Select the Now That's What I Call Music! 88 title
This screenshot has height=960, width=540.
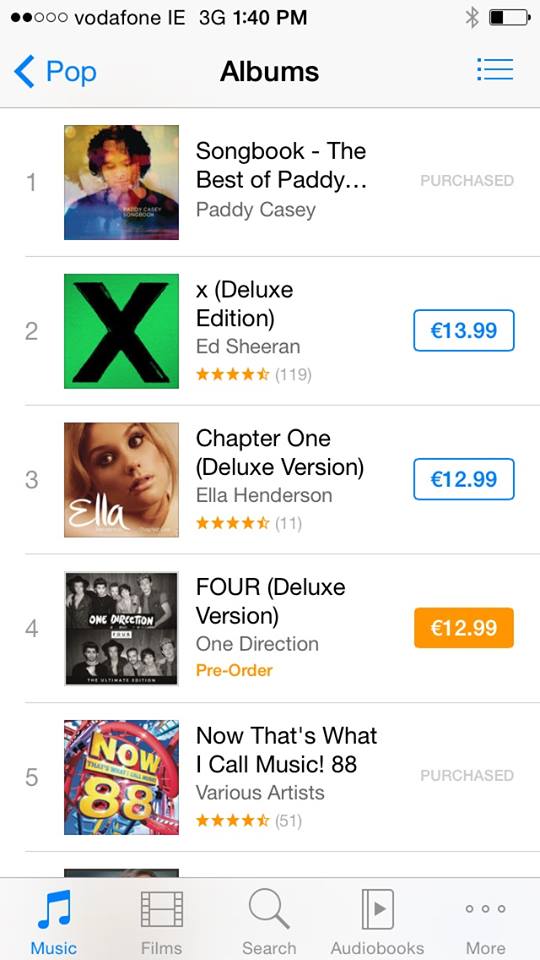click(287, 750)
